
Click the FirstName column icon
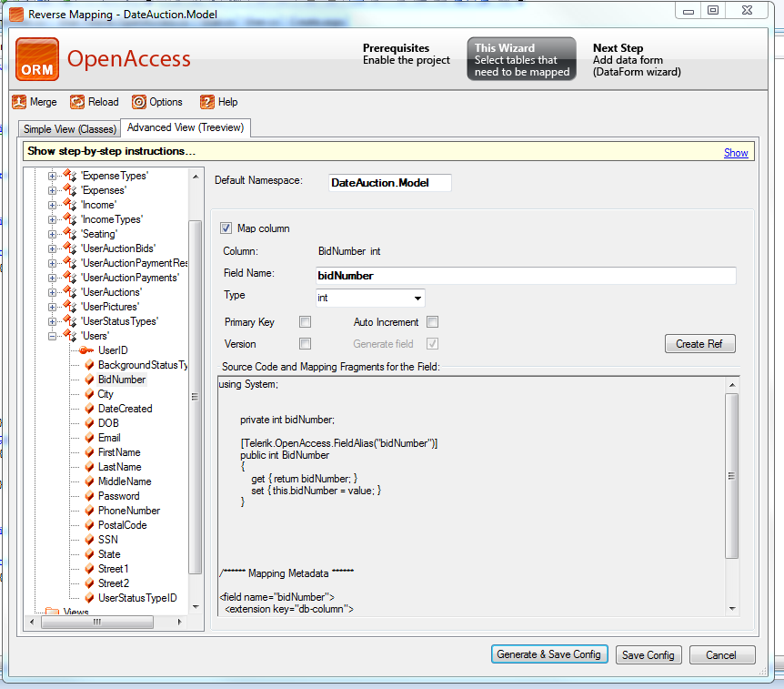[89, 451]
